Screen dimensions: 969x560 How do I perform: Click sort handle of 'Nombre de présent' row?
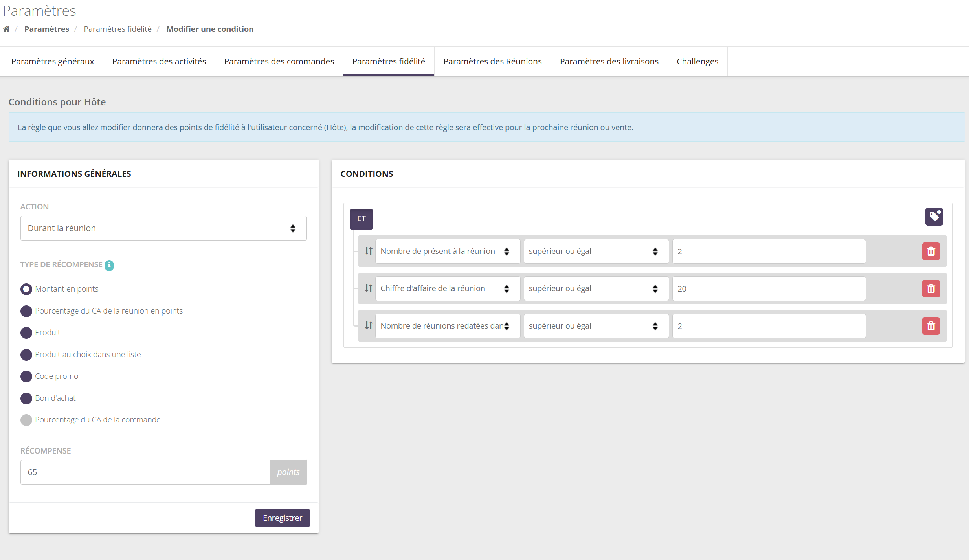368,251
